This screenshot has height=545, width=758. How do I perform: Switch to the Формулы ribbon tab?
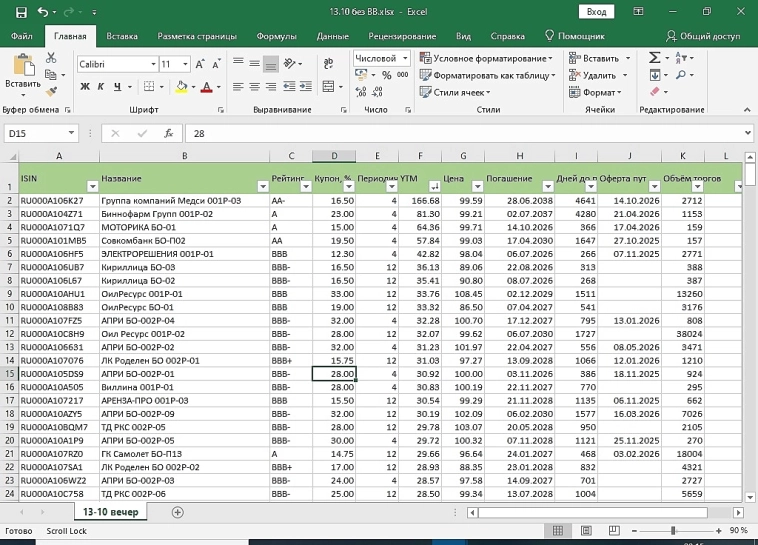276,36
